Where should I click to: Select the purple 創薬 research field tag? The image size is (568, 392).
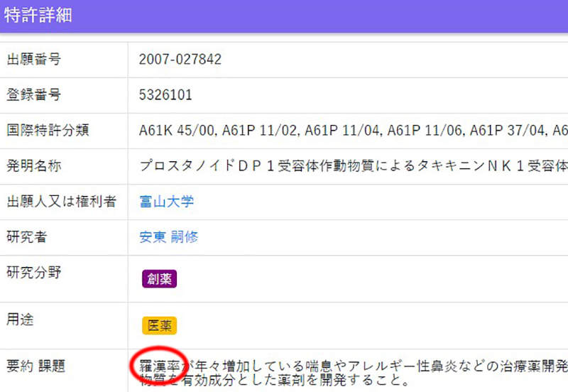coord(158,278)
